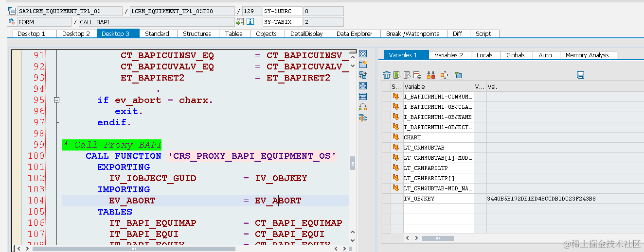644x252 pixels.
Task: Click the filter layout icon in the variables toolbar
Action: (458, 75)
